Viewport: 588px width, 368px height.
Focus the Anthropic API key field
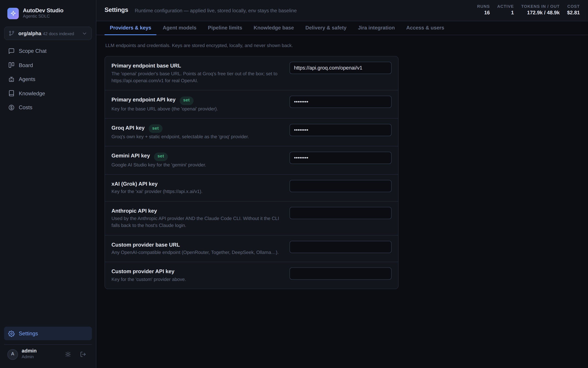pos(340,213)
